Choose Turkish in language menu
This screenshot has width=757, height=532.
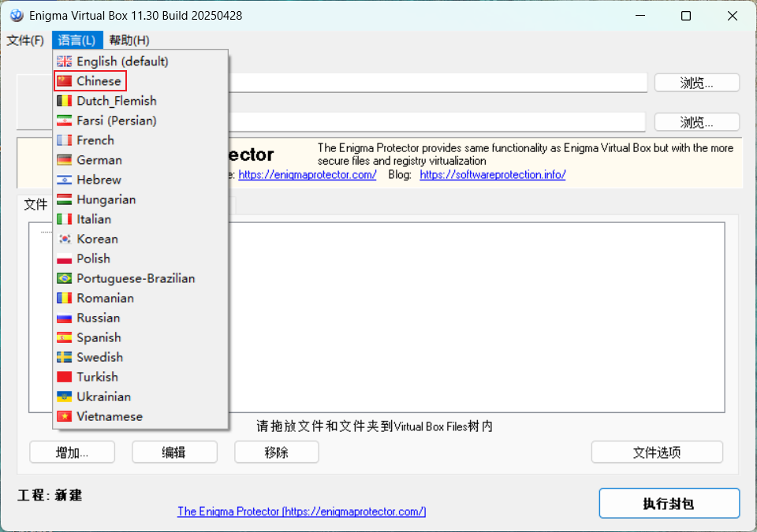click(x=140, y=377)
